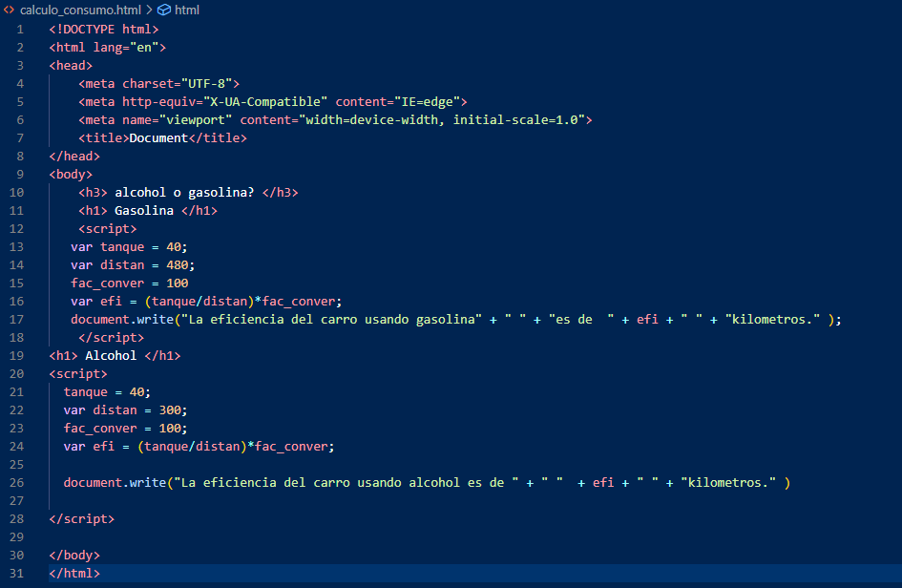The image size is (902, 588).
Task: Select line number 1 in the gutter
Action: [x=20, y=30]
